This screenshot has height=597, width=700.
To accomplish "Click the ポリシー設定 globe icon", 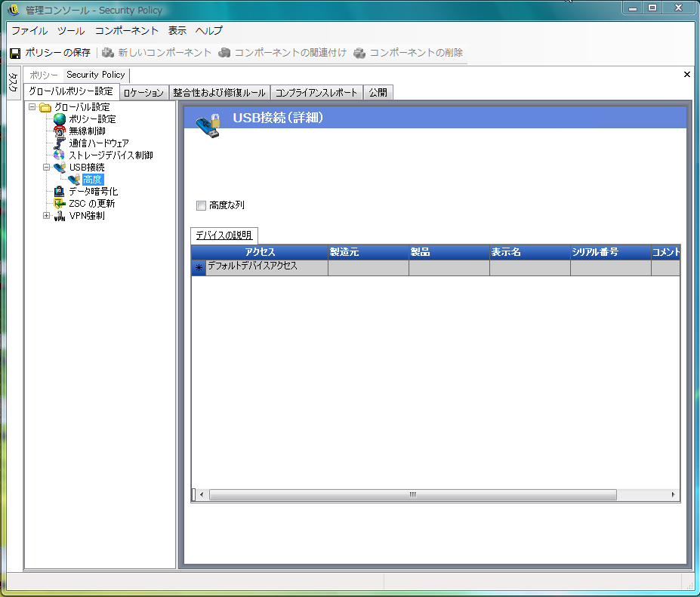I will click(60, 119).
